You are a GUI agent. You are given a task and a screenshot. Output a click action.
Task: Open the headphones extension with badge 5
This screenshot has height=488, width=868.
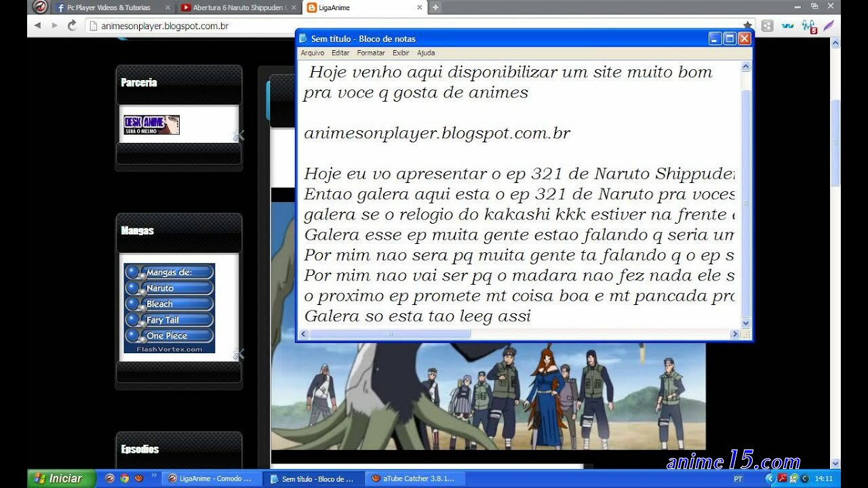point(809,26)
